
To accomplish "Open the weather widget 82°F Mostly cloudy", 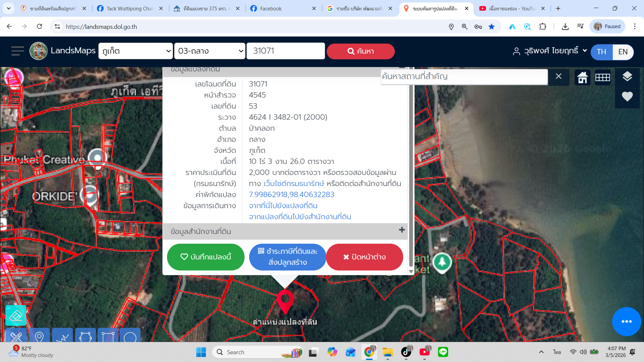I will coord(31,352).
